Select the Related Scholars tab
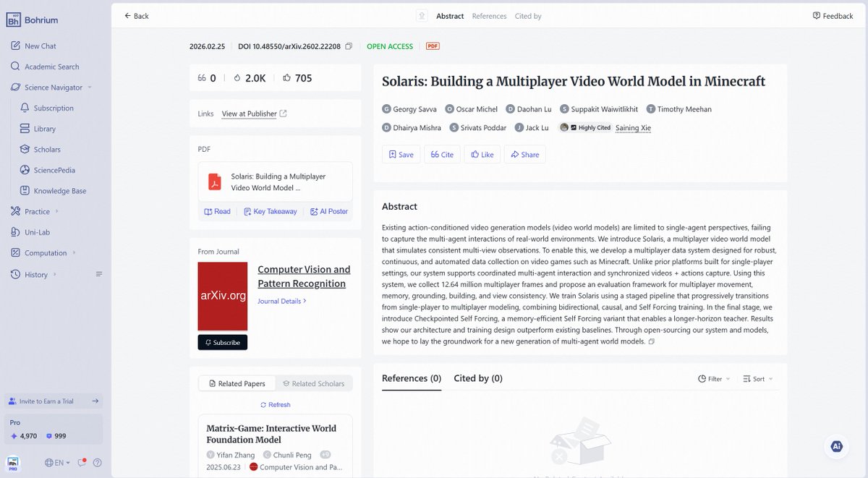The width and height of the screenshot is (868, 478). click(313, 383)
